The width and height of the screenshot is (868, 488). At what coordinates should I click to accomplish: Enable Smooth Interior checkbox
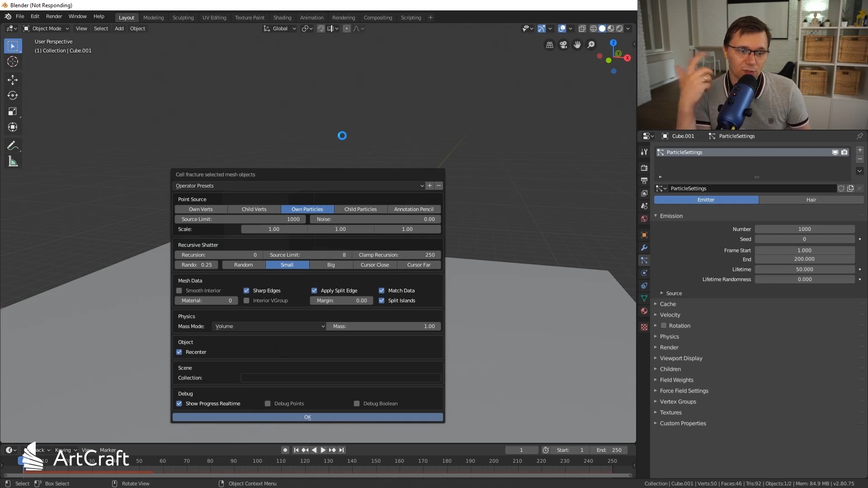(179, 291)
